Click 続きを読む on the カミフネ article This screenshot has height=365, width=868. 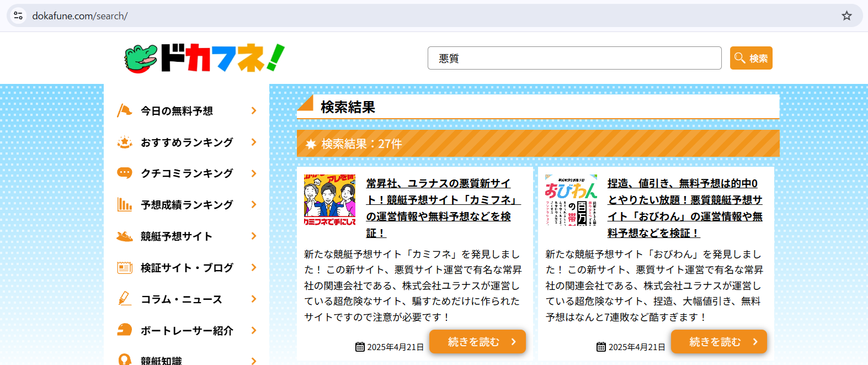coord(477,342)
